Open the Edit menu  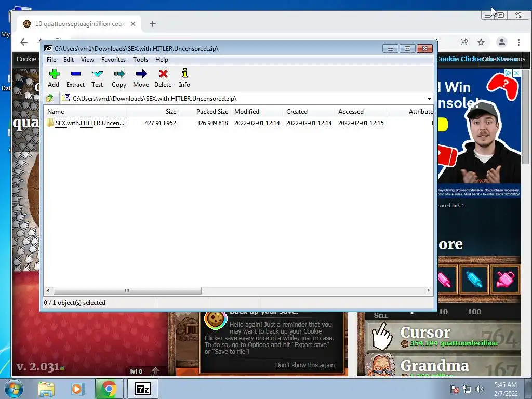click(x=69, y=60)
